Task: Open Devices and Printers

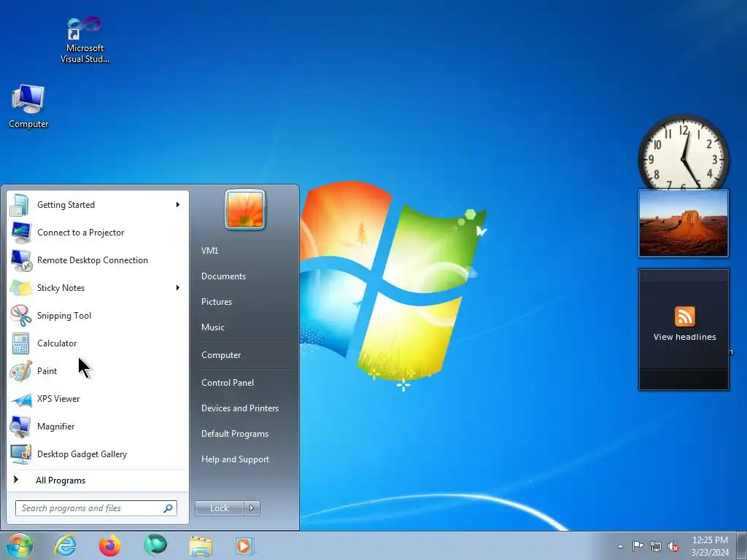Action: (239, 408)
